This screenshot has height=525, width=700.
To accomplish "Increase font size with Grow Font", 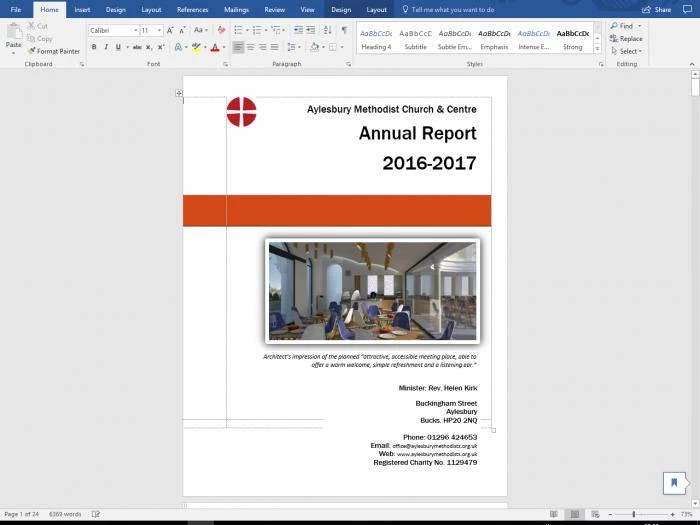I will point(170,30).
